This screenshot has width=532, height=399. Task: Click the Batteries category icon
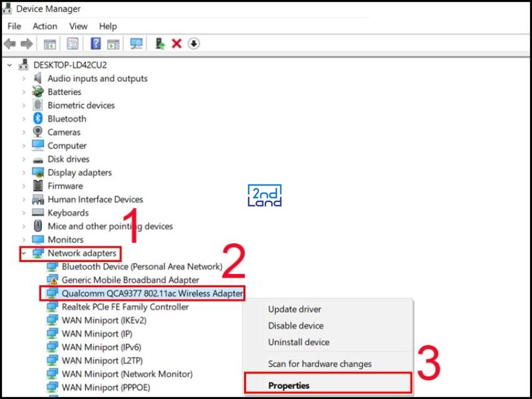pos(38,91)
